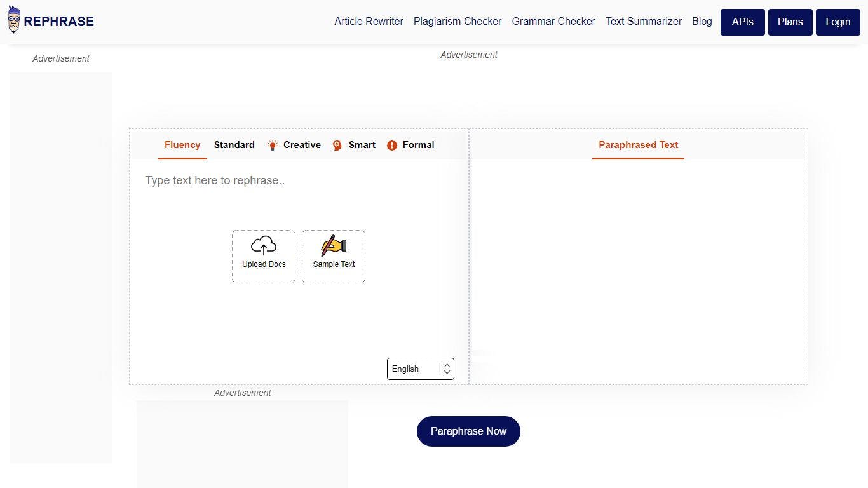Select the Fluency mode tab
868x488 pixels.
[182, 145]
